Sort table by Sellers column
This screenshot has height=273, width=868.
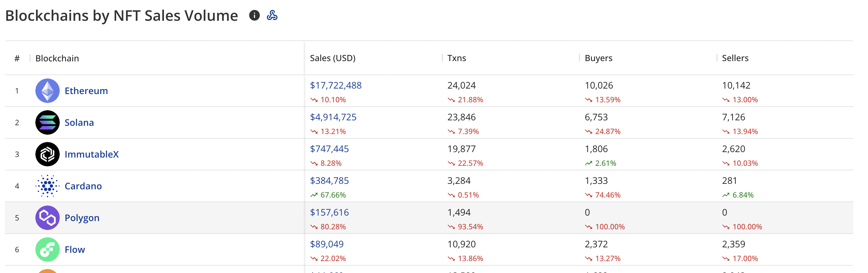(x=735, y=58)
